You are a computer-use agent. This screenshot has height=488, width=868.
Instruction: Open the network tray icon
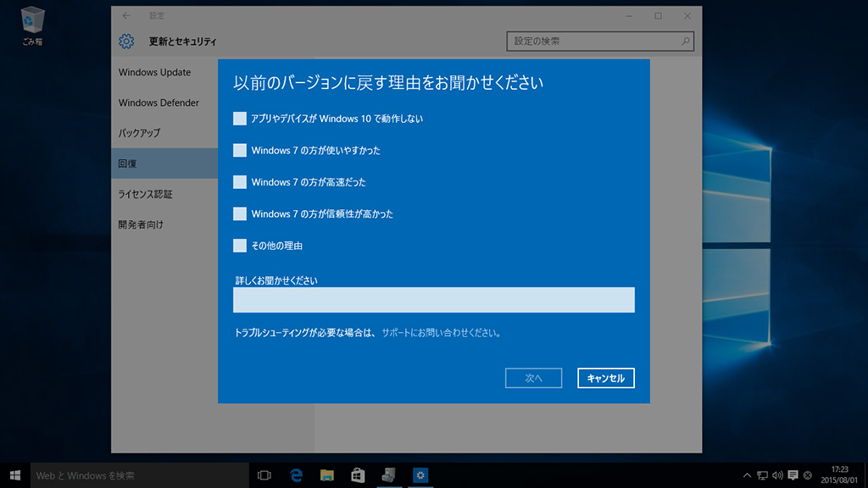762,475
